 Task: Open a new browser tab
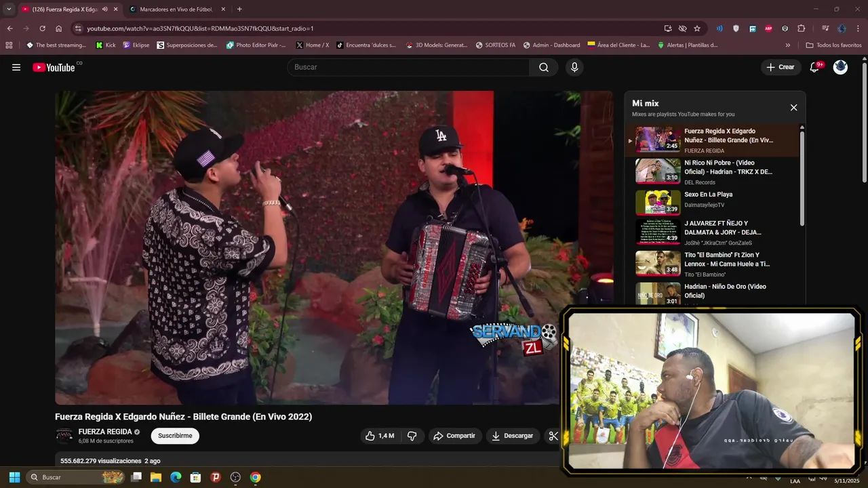239,9
